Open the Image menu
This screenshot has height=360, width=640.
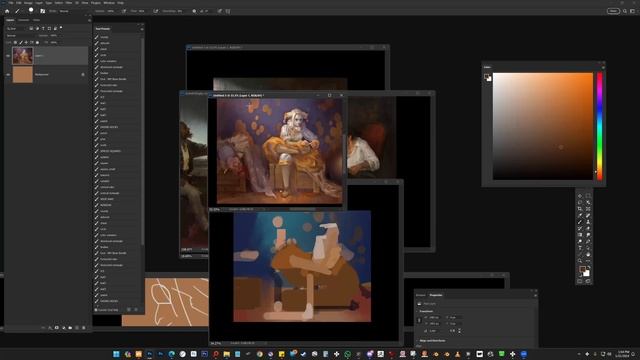coord(28,3)
